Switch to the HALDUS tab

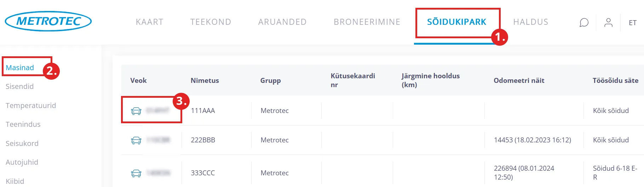[530, 22]
